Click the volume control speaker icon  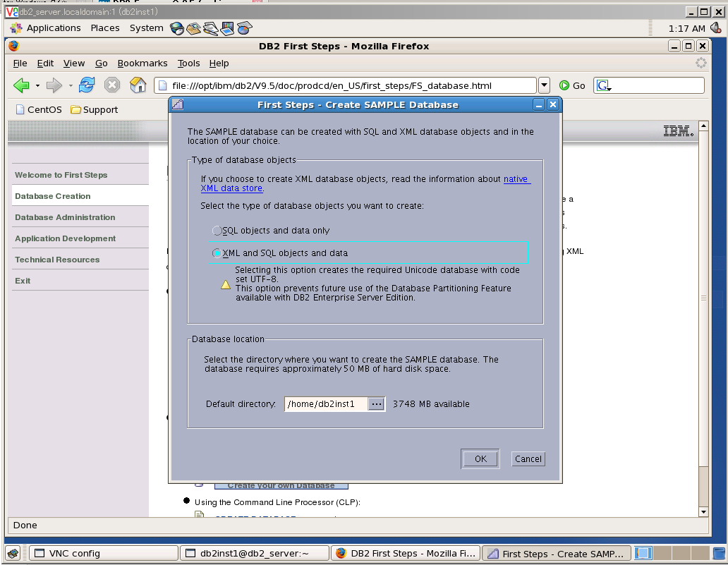[715, 28]
